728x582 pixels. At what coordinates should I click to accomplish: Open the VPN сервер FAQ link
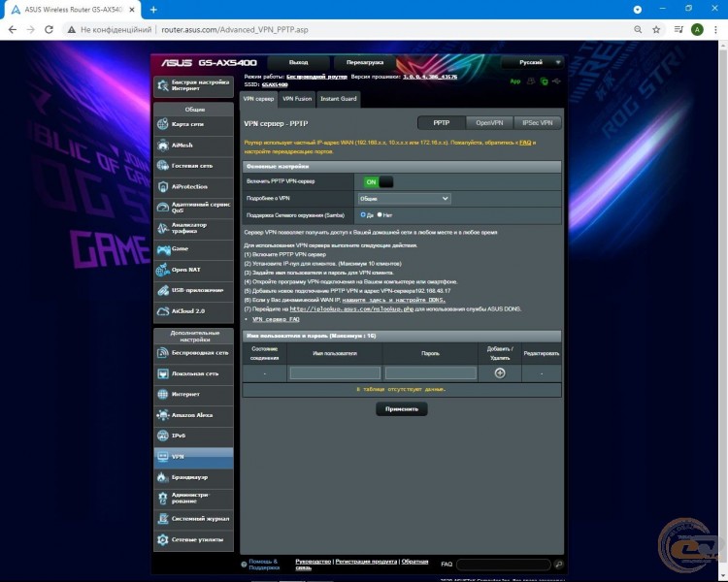[x=276, y=319]
